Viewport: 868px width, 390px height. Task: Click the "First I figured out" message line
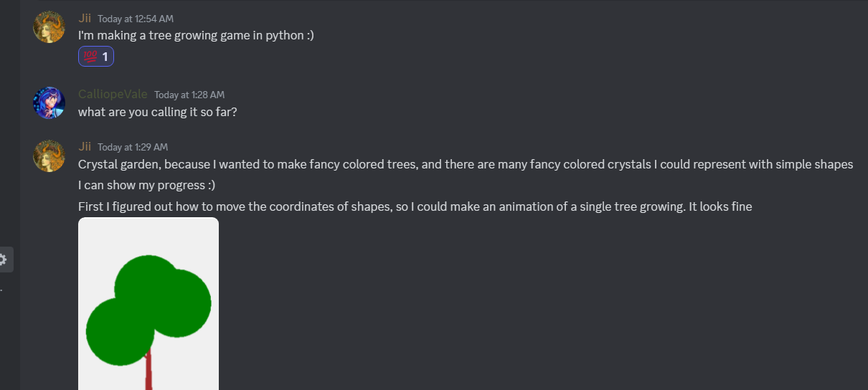[x=415, y=207]
